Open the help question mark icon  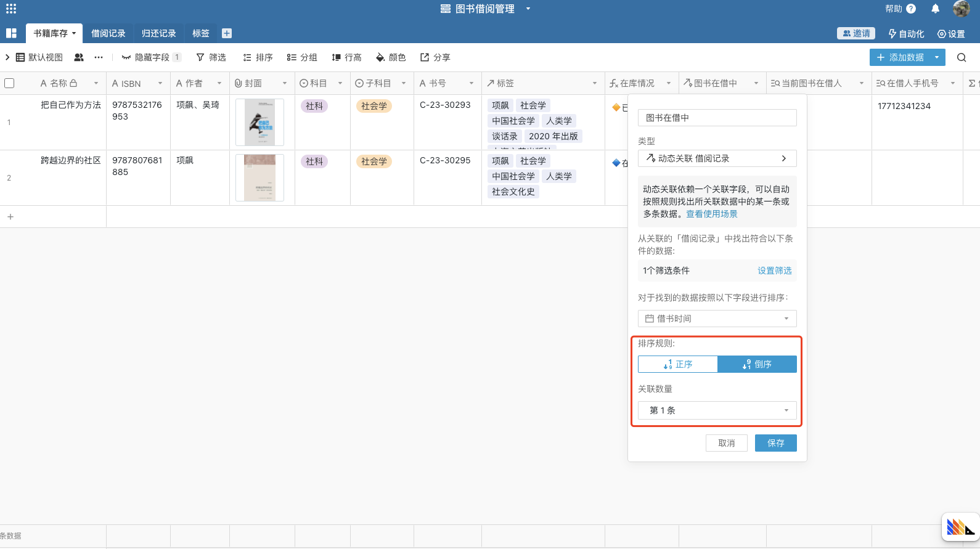911,9
